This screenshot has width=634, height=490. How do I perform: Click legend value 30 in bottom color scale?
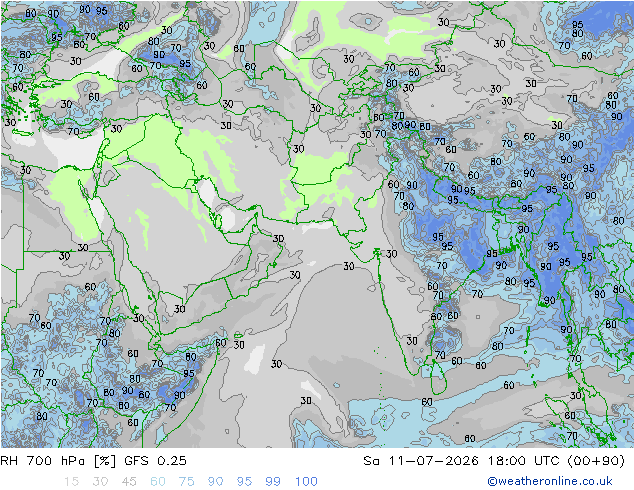pyautogui.click(x=100, y=482)
